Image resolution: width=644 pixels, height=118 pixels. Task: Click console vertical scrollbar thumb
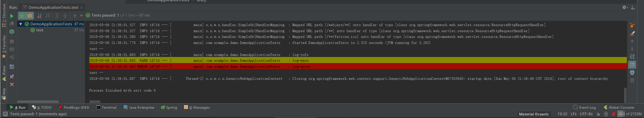(x=625, y=95)
